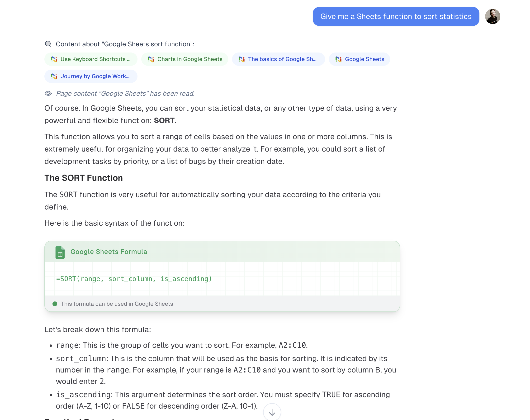The width and height of the screenshot is (530, 420).
Task: Open the 'Use Keyboard Shortcuts' source chip
Action: coord(96,59)
